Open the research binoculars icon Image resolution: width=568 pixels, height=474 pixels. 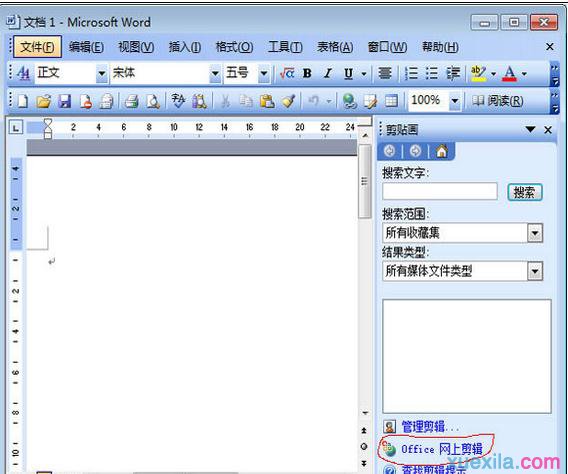coord(199,101)
